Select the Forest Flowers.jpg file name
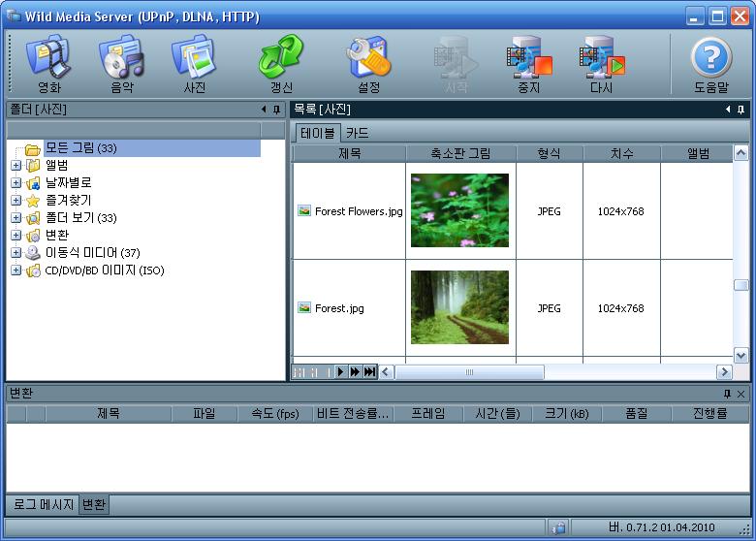The image size is (756, 541). [x=359, y=211]
